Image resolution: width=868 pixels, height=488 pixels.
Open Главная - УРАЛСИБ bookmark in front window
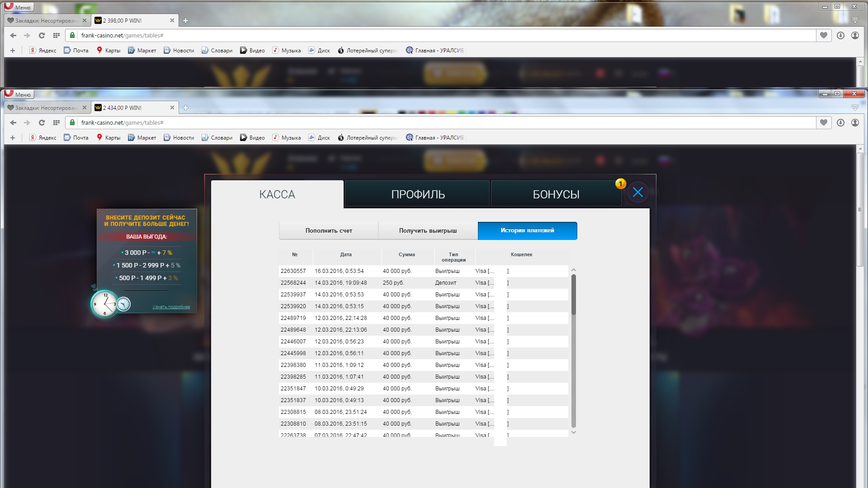[x=435, y=138]
